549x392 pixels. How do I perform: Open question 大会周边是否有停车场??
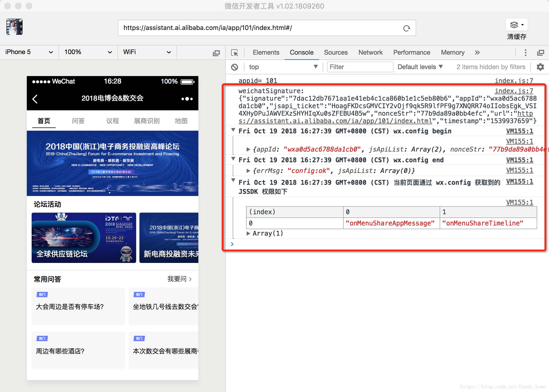coord(78,306)
